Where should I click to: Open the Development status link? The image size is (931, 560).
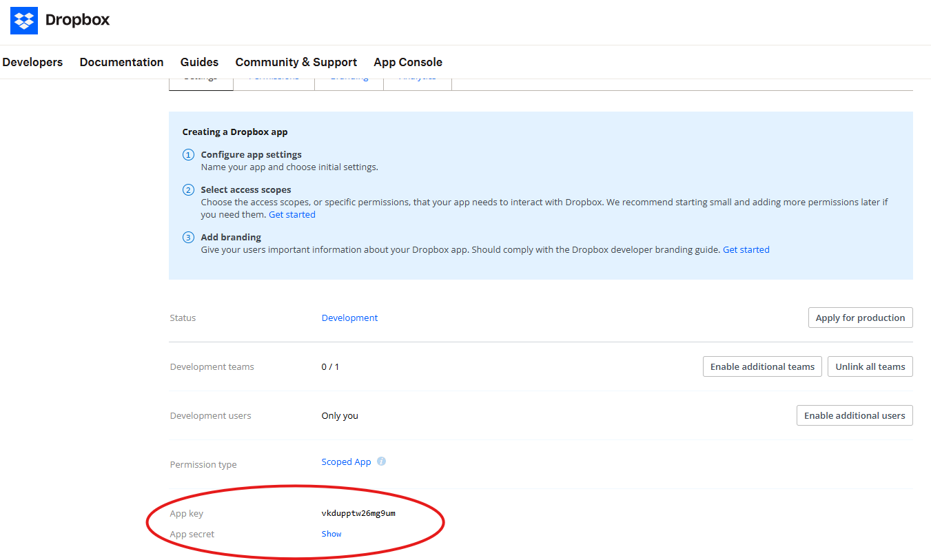point(349,318)
